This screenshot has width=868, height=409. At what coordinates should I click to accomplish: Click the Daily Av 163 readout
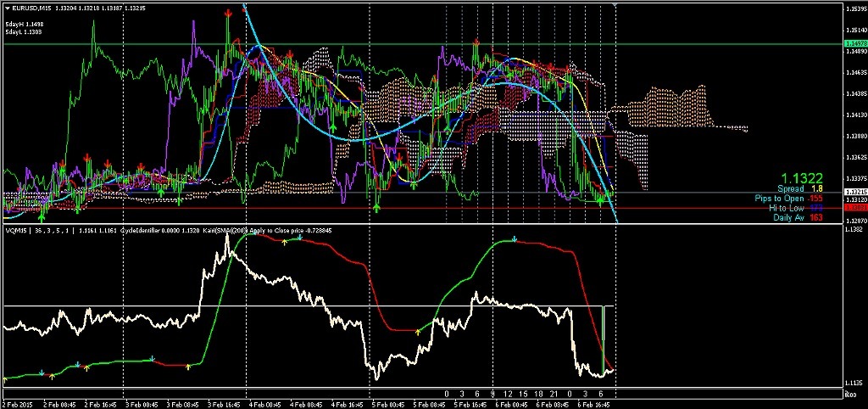(x=798, y=217)
